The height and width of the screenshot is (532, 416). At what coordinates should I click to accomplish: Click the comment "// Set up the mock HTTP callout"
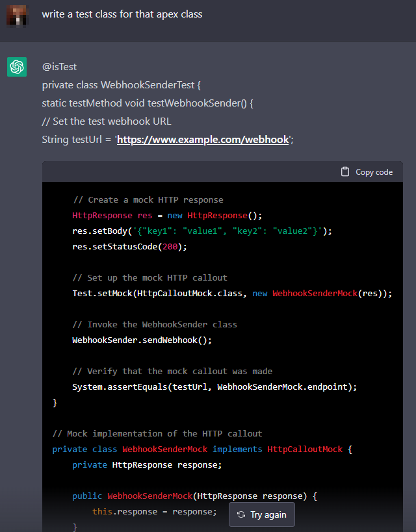(149, 278)
